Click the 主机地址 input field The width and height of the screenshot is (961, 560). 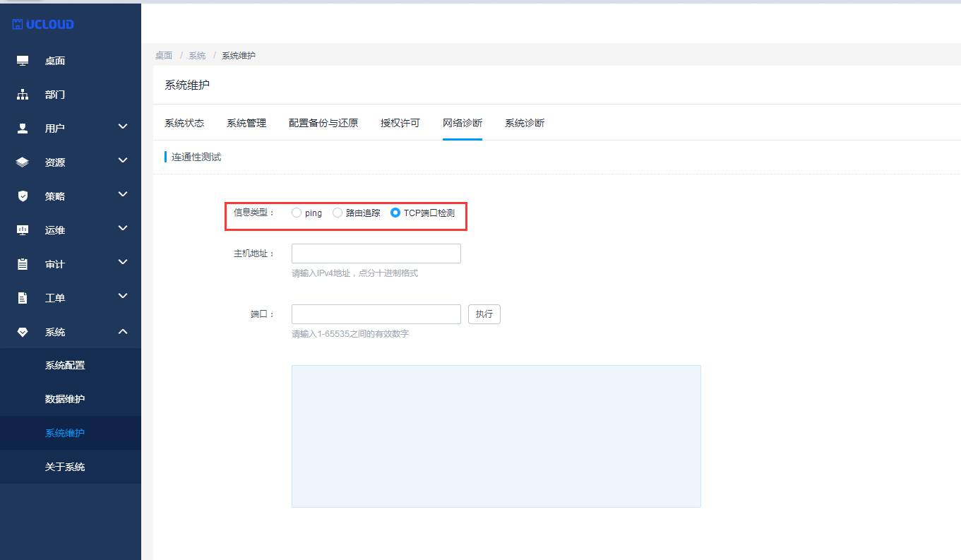click(x=376, y=254)
